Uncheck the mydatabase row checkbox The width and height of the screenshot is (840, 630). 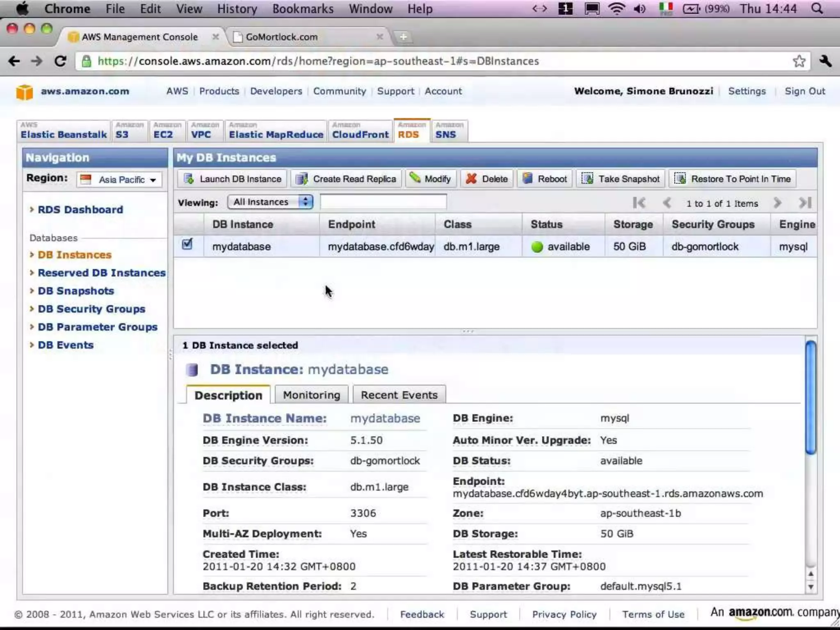[x=187, y=244]
